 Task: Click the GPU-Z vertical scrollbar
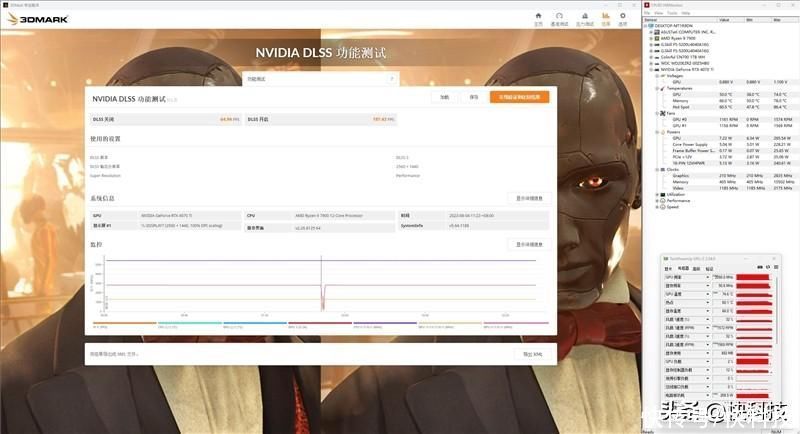(776, 311)
